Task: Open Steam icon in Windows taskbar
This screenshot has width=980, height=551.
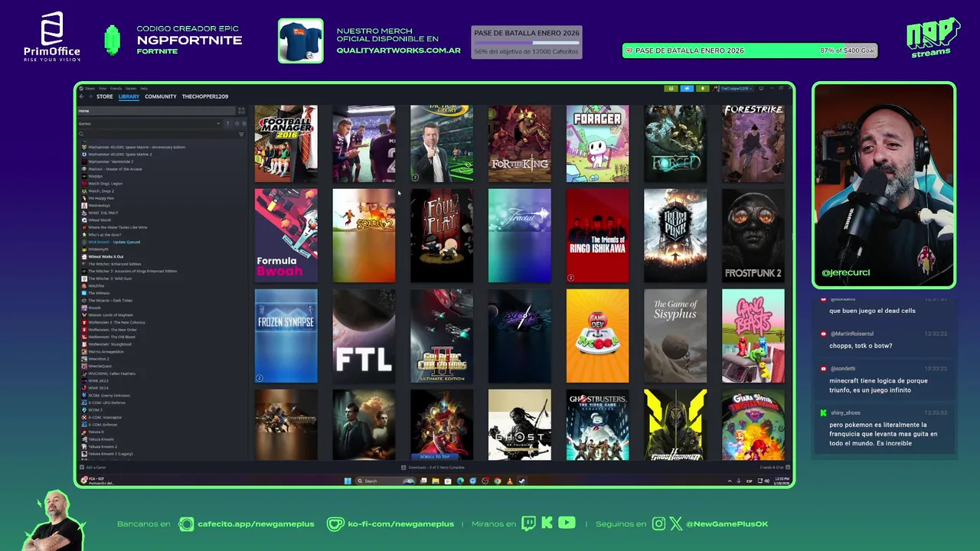Action: (x=522, y=481)
